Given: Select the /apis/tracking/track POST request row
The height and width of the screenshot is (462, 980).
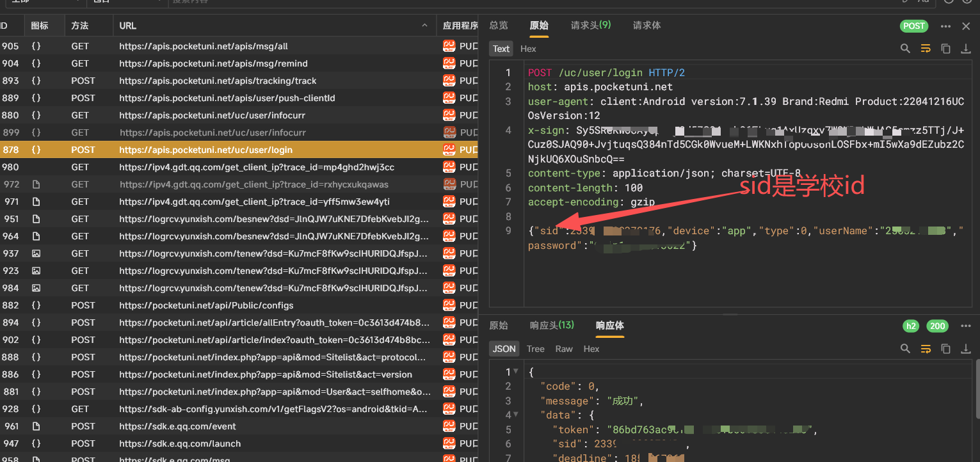Looking at the screenshot, I should click(218, 81).
